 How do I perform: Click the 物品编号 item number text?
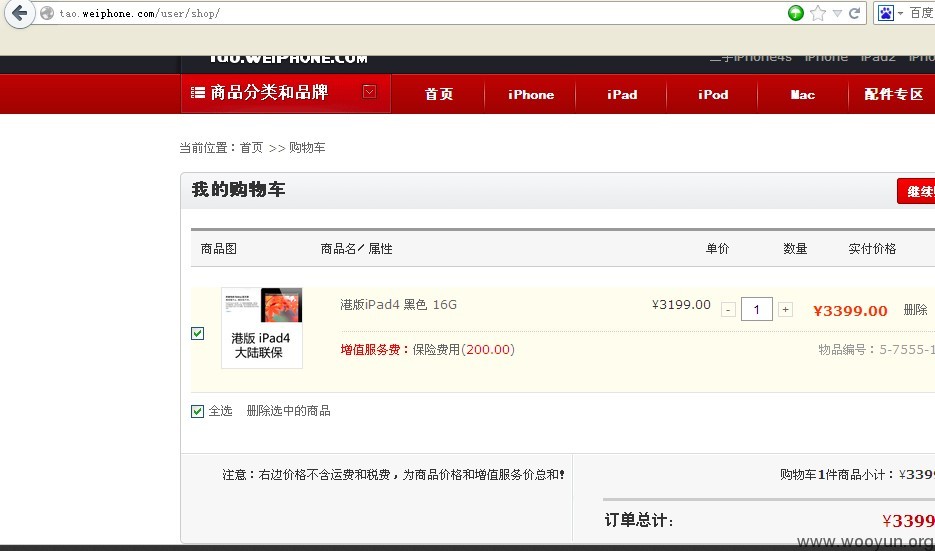tap(877, 349)
